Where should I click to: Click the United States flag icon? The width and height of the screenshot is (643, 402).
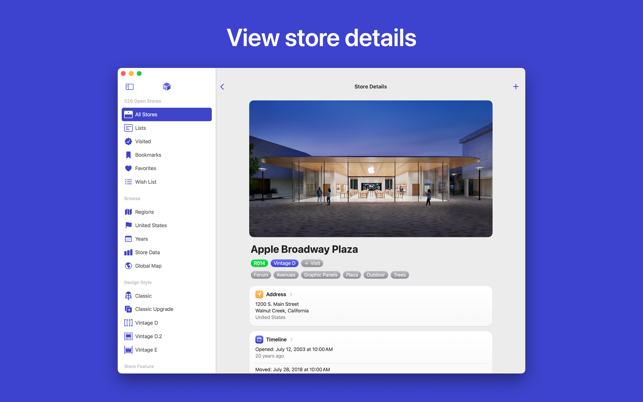pos(128,225)
